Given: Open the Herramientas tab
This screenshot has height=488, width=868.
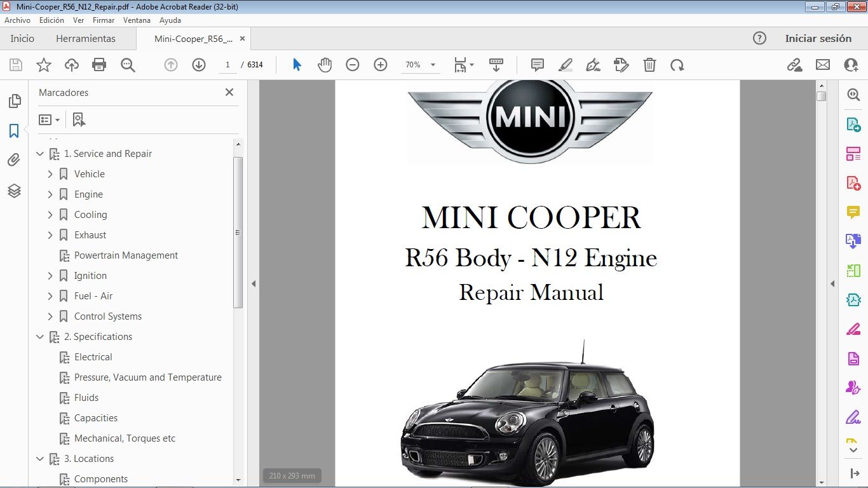Looking at the screenshot, I should pos(86,38).
